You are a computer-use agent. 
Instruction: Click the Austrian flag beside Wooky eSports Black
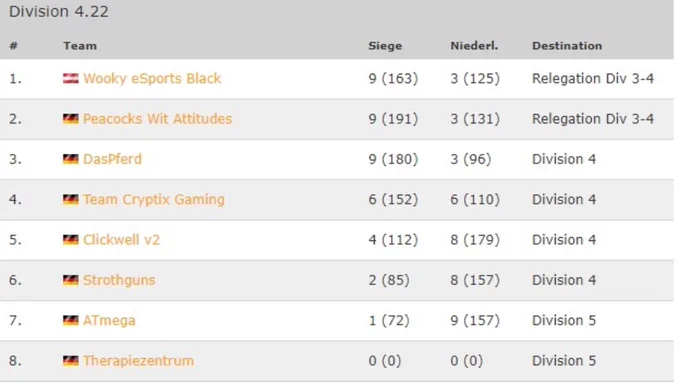[71, 78]
